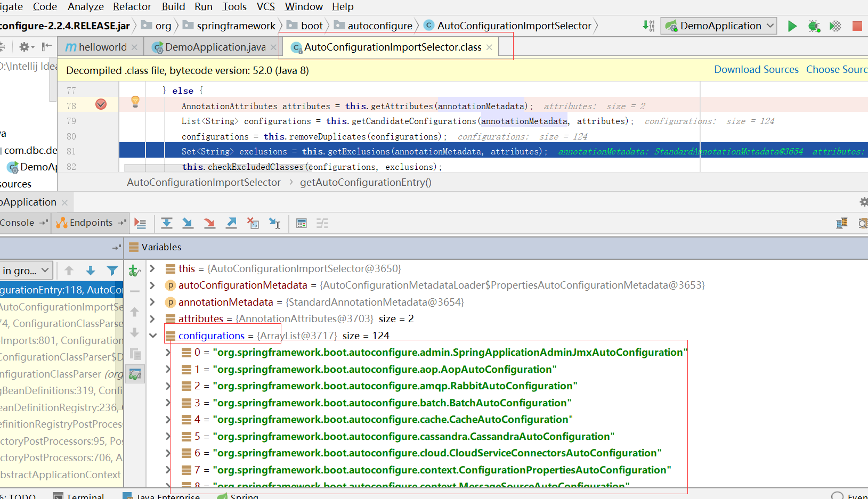Screen dimensions: 868x499
Task: Toggle frames filter funnel icon
Action: [112, 271]
